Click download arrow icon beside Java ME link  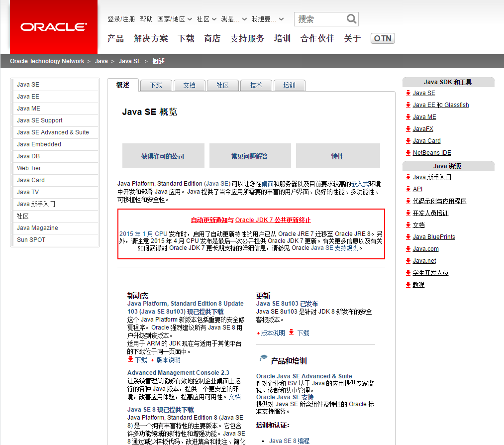pos(408,116)
